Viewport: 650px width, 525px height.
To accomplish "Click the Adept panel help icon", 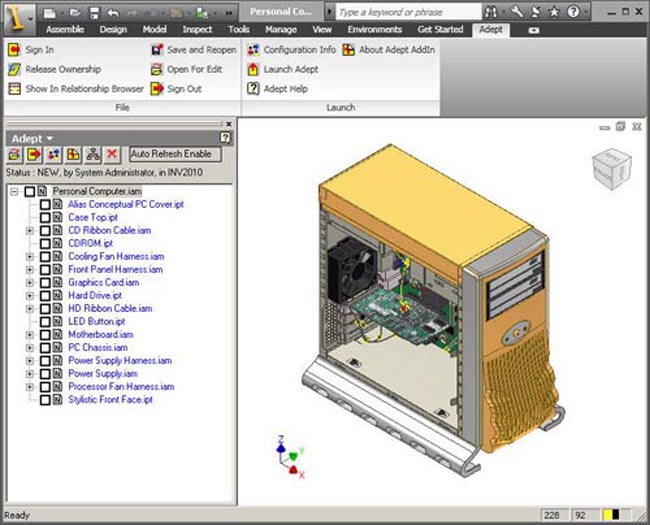I will coord(225,138).
